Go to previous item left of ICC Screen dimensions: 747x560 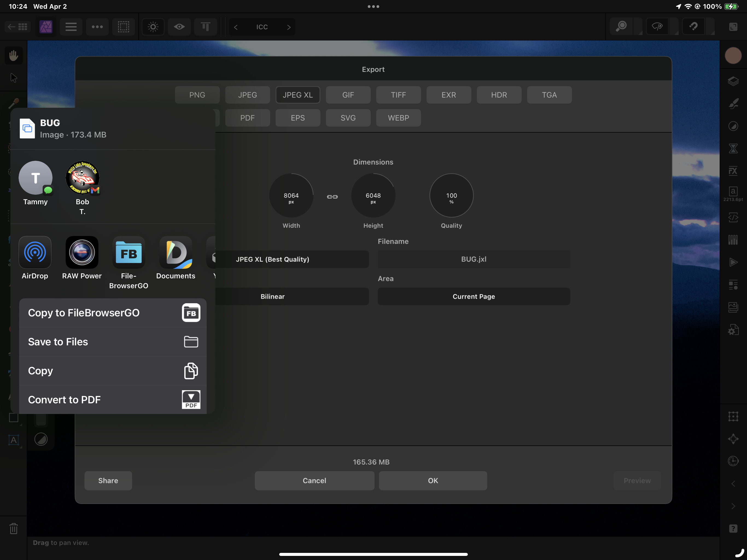tap(236, 27)
